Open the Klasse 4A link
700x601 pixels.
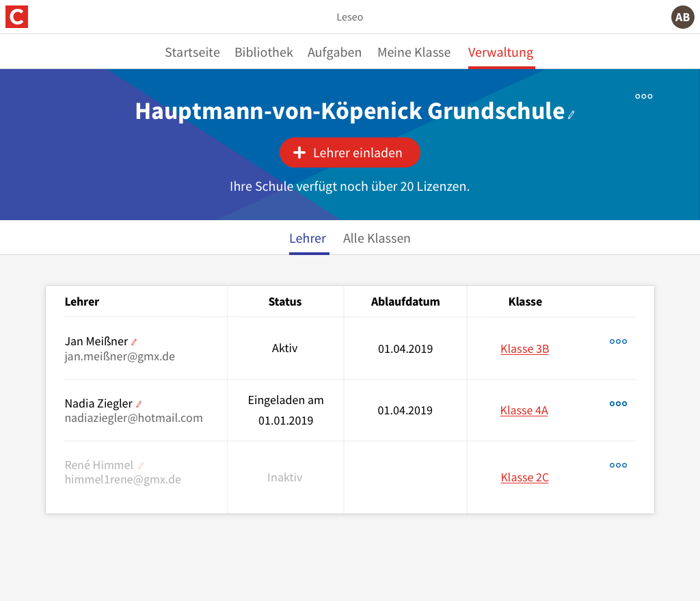point(524,410)
